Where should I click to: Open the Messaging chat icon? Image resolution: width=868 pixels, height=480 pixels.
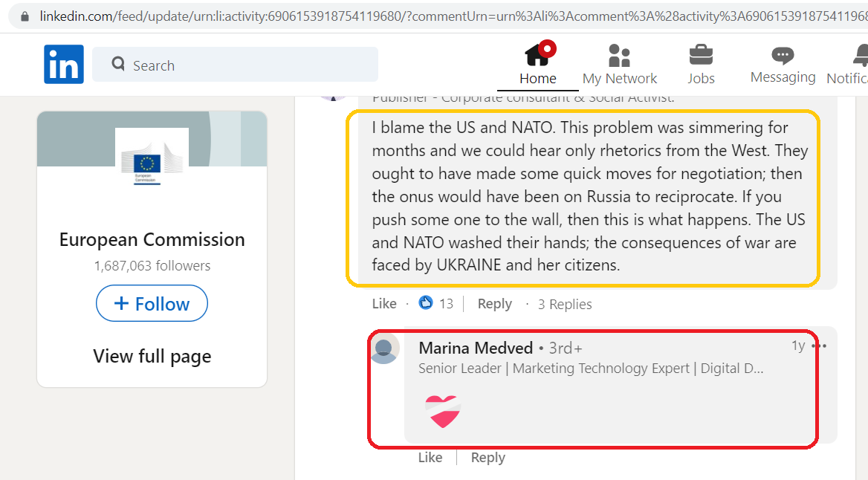783,56
